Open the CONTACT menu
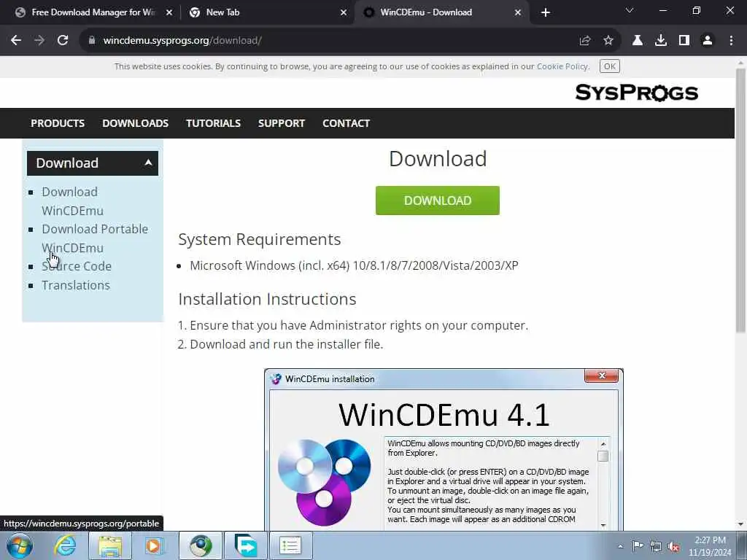This screenshot has height=560, width=747. 346,123
